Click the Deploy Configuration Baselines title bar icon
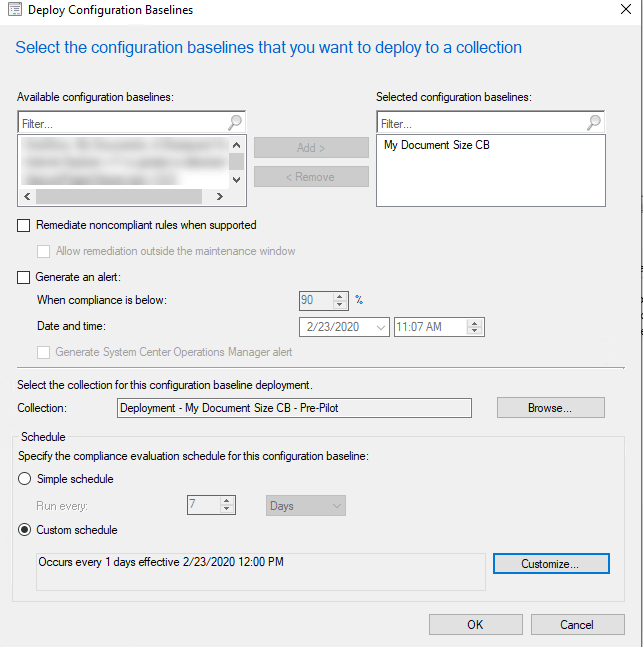 click(x=10, y=10)
